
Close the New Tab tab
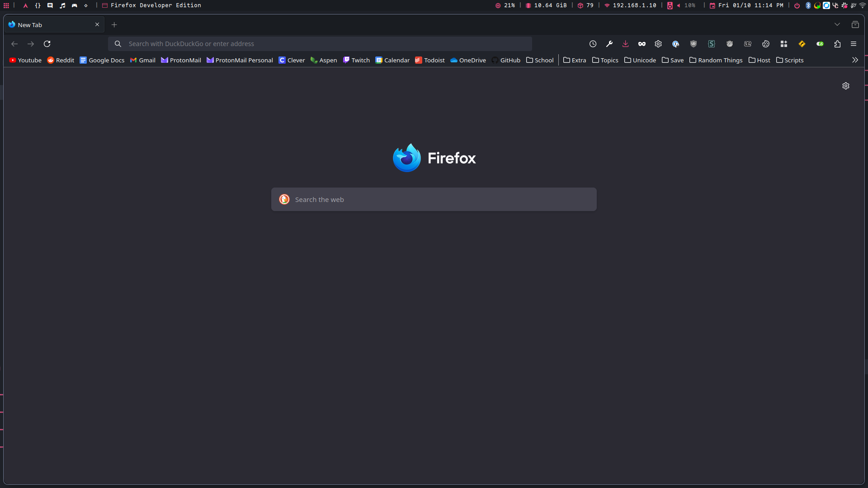97,25
